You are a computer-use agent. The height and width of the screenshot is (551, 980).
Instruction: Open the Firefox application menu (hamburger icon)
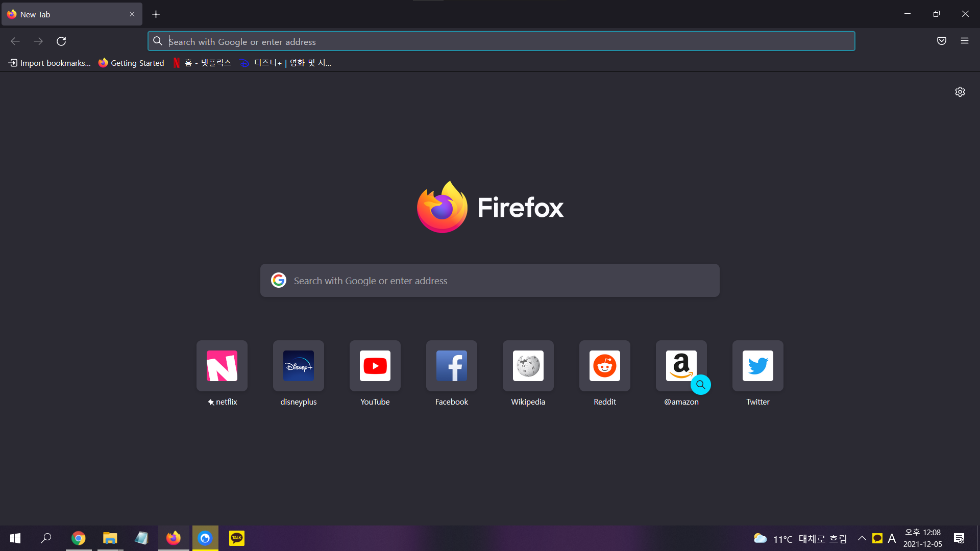tap(964, 41)
